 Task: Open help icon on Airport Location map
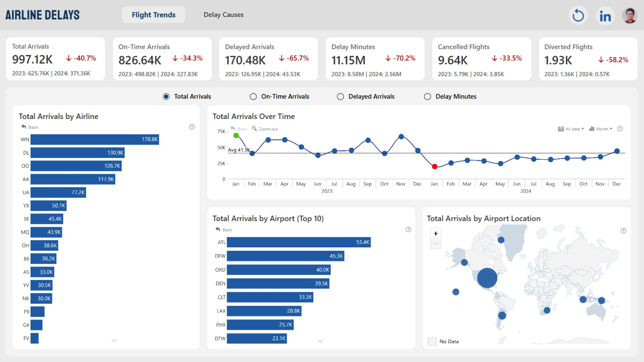pyautogui.click(x=623, y=231)
